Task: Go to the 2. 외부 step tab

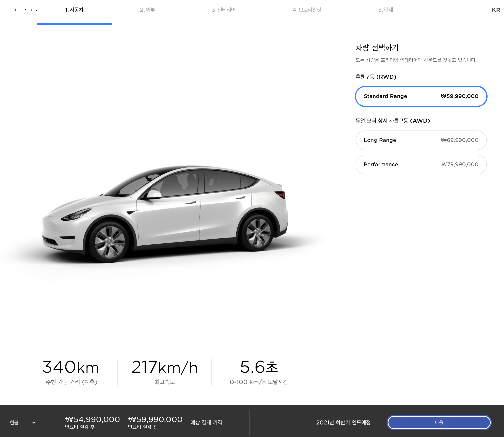Action: pyautogui.click(x=148, y=10)
